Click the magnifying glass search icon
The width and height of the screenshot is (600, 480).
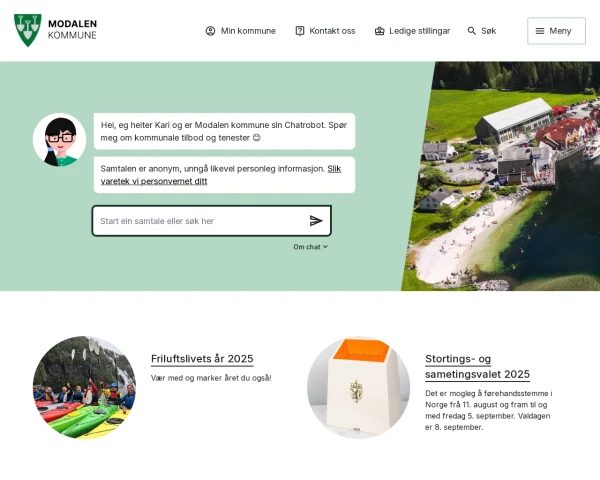(471, 31)
